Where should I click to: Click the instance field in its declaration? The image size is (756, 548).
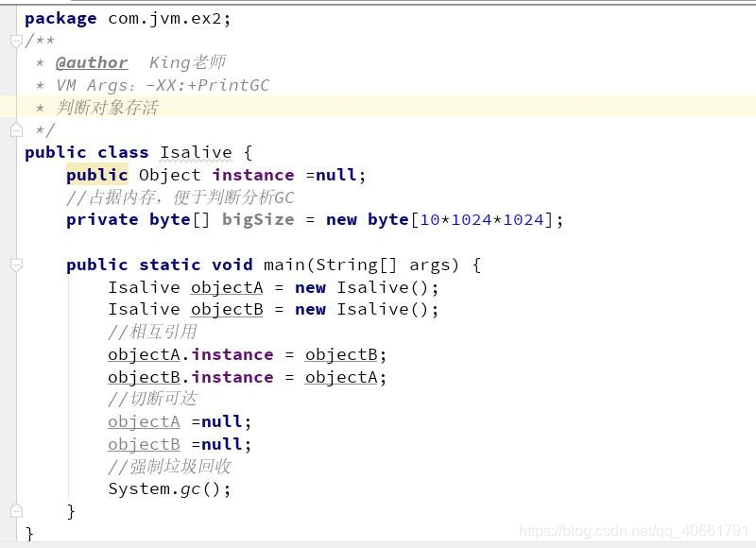click(253, 175)
